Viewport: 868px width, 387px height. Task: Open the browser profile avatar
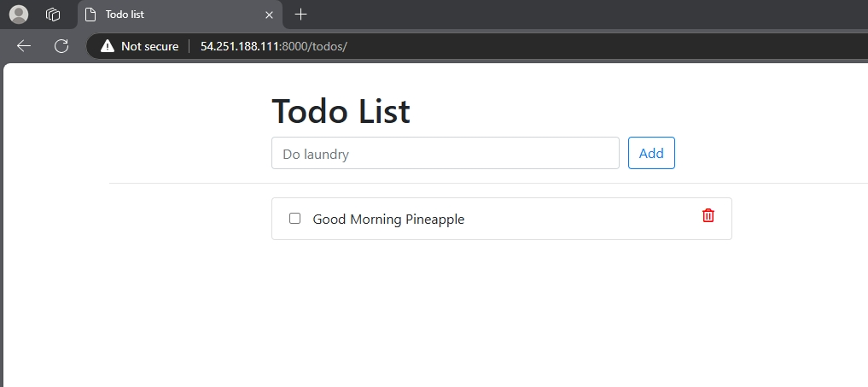tap(19, 15)
